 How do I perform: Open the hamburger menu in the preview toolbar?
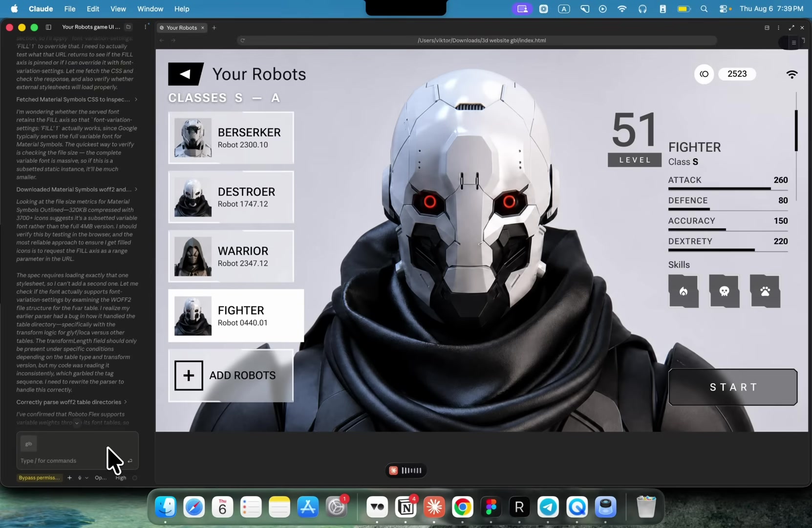[794, 43]
